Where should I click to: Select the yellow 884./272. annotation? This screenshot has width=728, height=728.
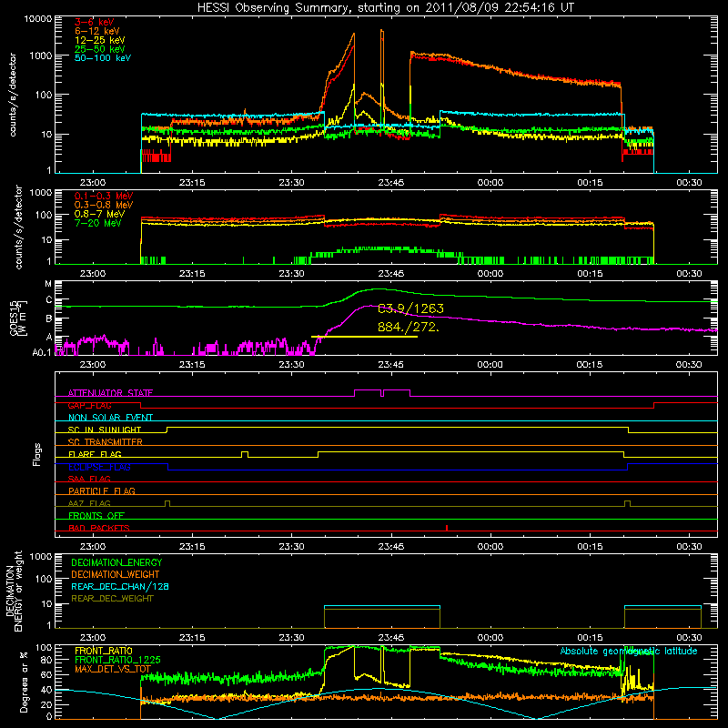pyautogui.click(x=408, y=327)
